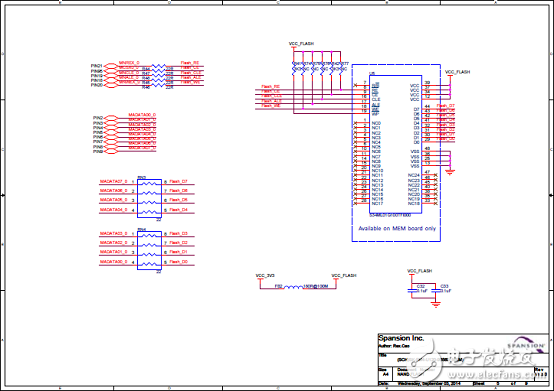Click the "Spansion Inc." title text
The width and height of the screenshot is (554, 391).
click(x=401, y=338)
